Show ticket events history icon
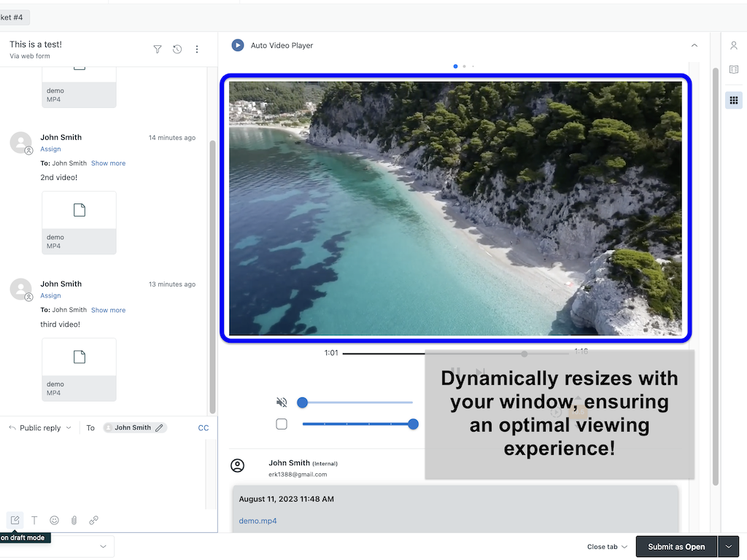The image size is (747, 560). [x=177, y=49]
